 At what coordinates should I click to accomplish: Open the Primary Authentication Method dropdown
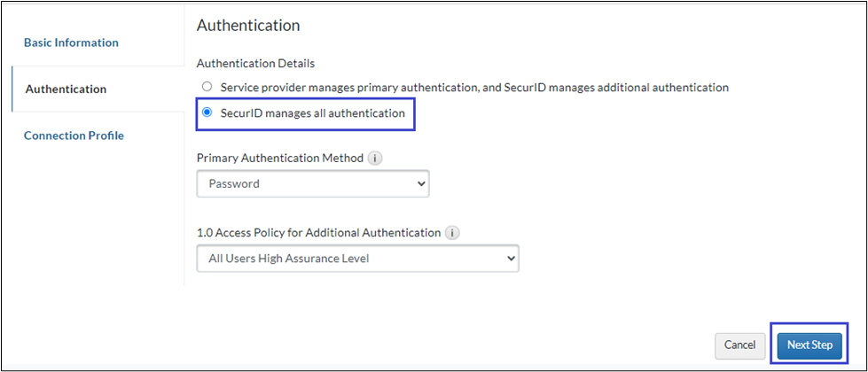pyautogui.click(x=312, y=184)
